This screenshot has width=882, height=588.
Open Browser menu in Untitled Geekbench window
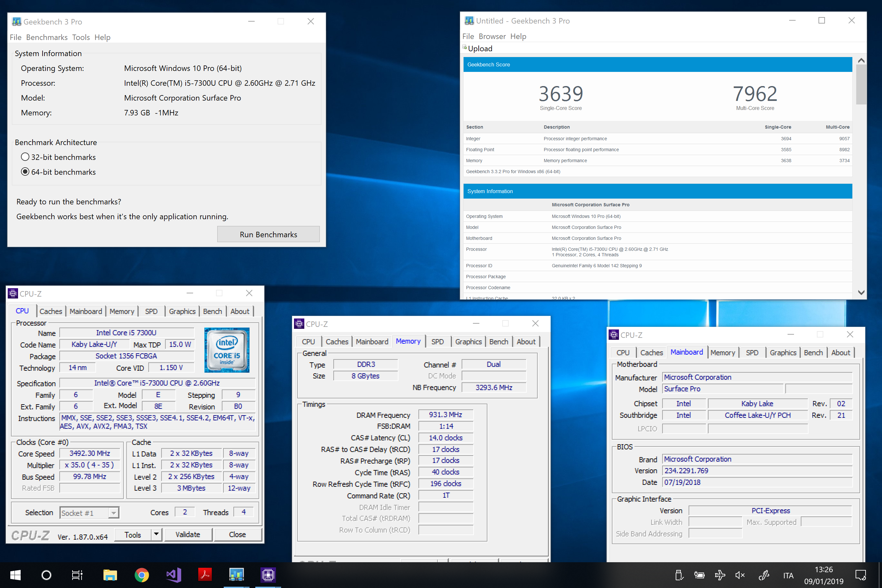492,36
